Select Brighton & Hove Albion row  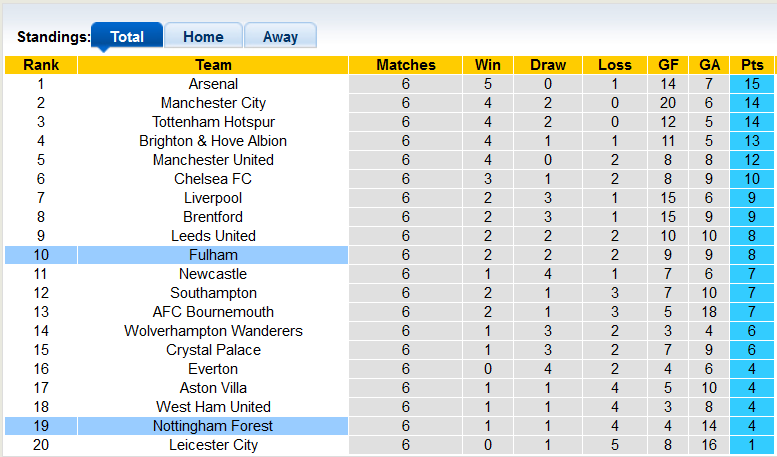(x=213, y=141)
